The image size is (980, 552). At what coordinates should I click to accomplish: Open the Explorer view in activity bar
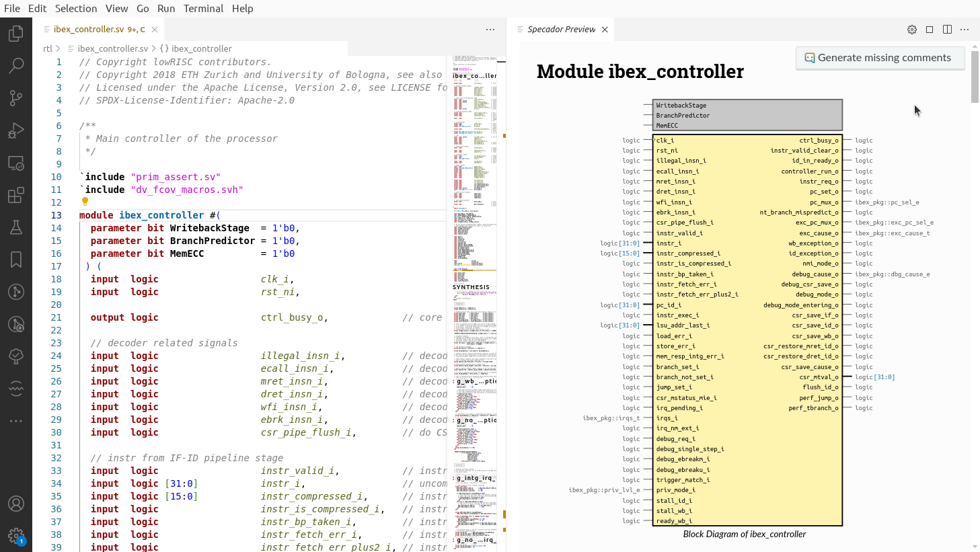(x=16, y=34)
